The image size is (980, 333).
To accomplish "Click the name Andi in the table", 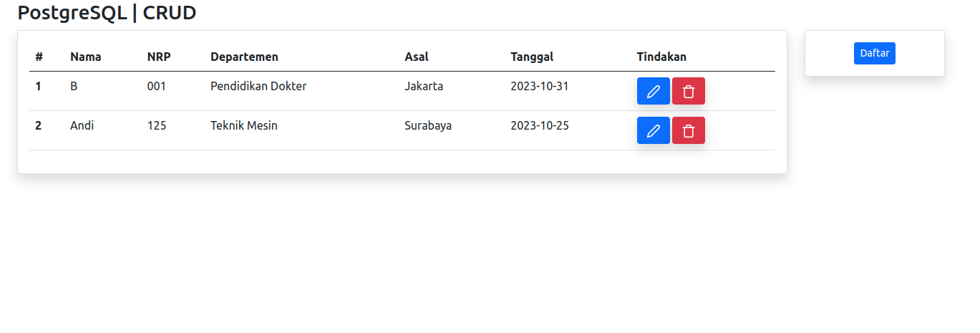I will pos(82,125).
